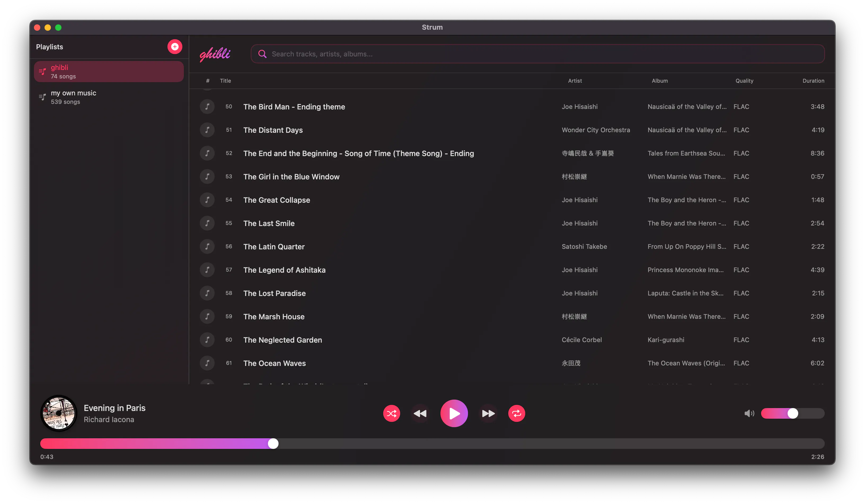Click album Kari-gurashi
The height and width of the screenshot is (504, 865).
(x=665, y=340)
